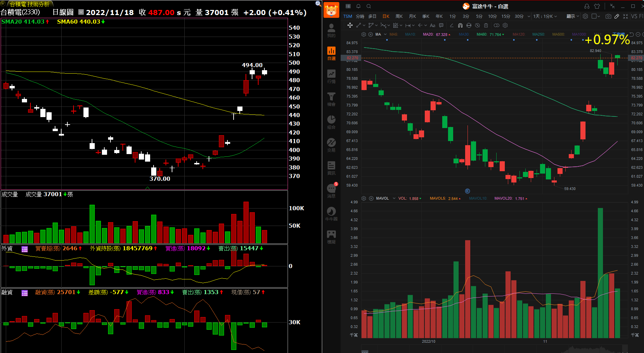This screenshot has height=353, width=644.
Task: Hide all drawings with eye-slash icon
Action: pyautogui.click(x=477, y=25)
